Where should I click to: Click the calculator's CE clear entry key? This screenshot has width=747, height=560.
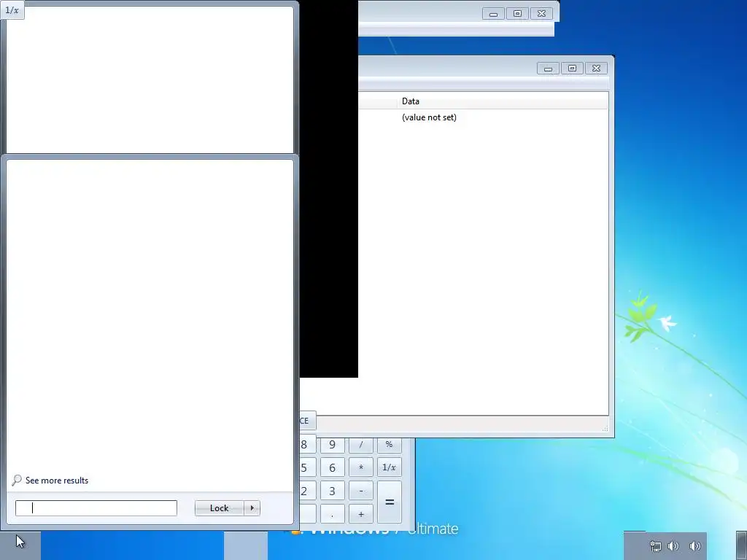pos(307,421)
